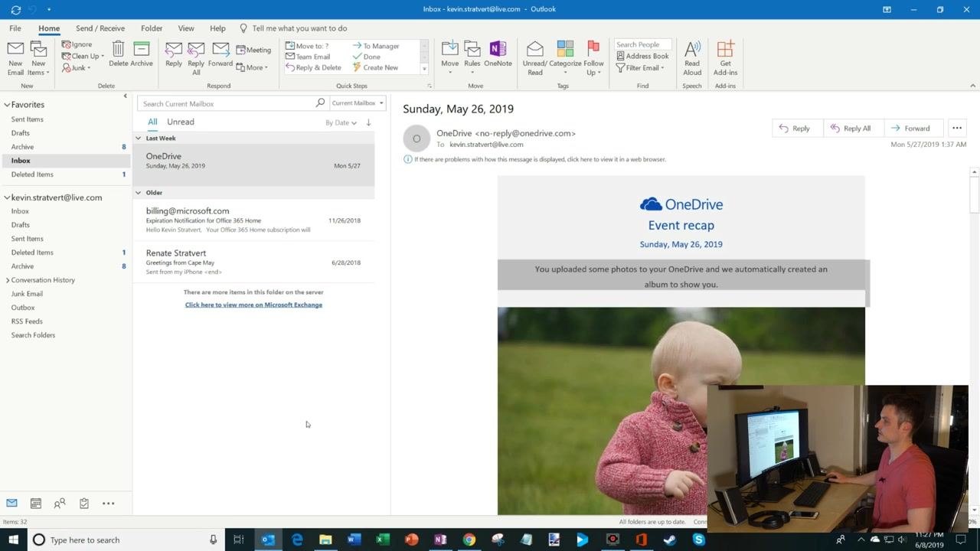
Task: Archive the selected message
Action: [x=142, y=54]
